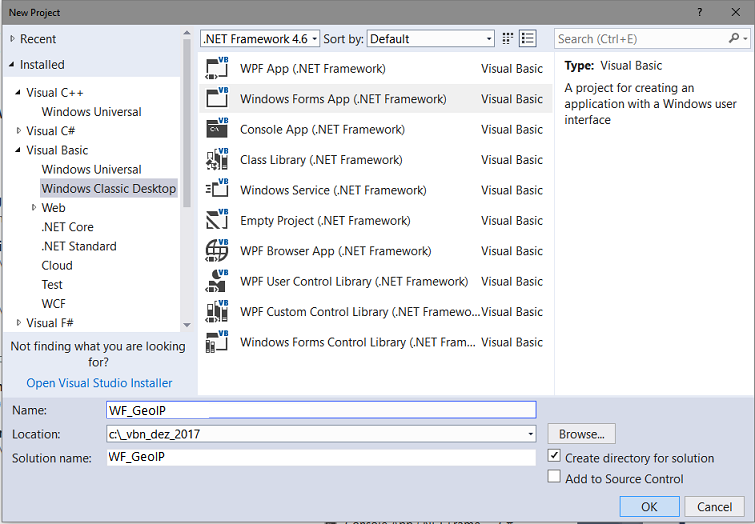
Task: Select Windows Service (.NET Framework) text
Action: point(333,190)
